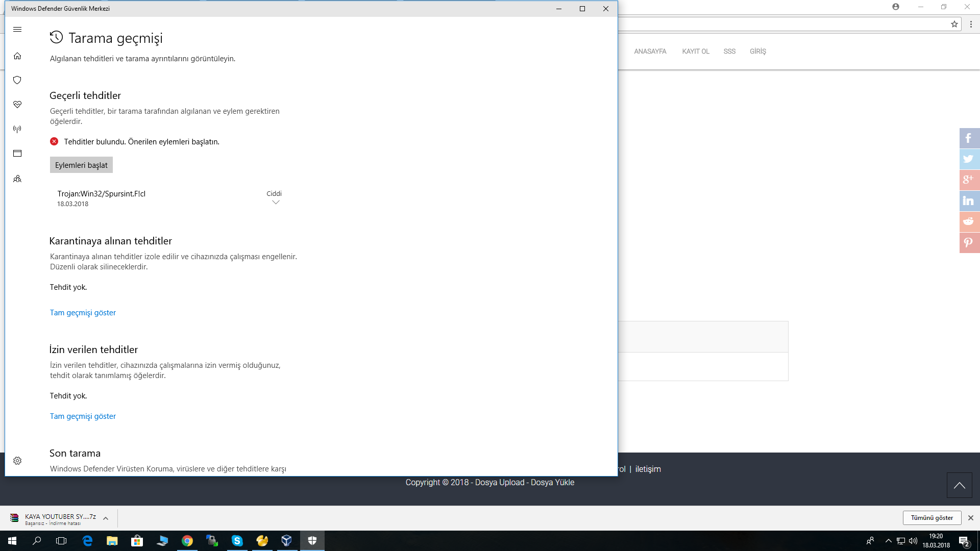Open 'Tam geçmişi göster' under Karantinaya alınan tehditler
980x551 pixels.
83,313
